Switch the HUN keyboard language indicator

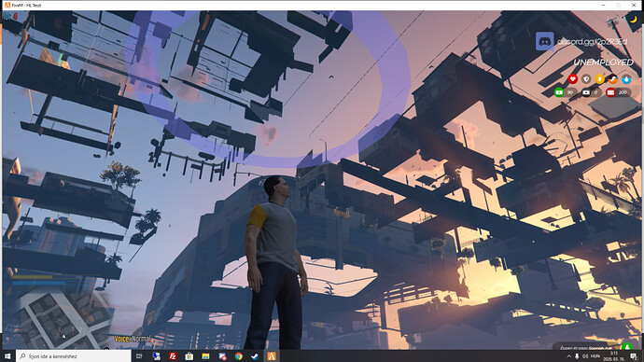tap(595, 356)
